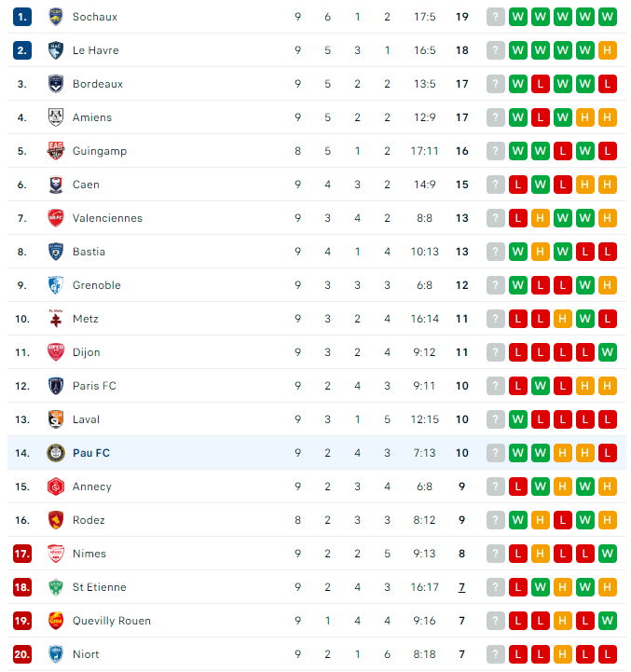Click Nimes' latest green win badge
This screenshot has height=672, width=631.
click(x=608, y=554)
